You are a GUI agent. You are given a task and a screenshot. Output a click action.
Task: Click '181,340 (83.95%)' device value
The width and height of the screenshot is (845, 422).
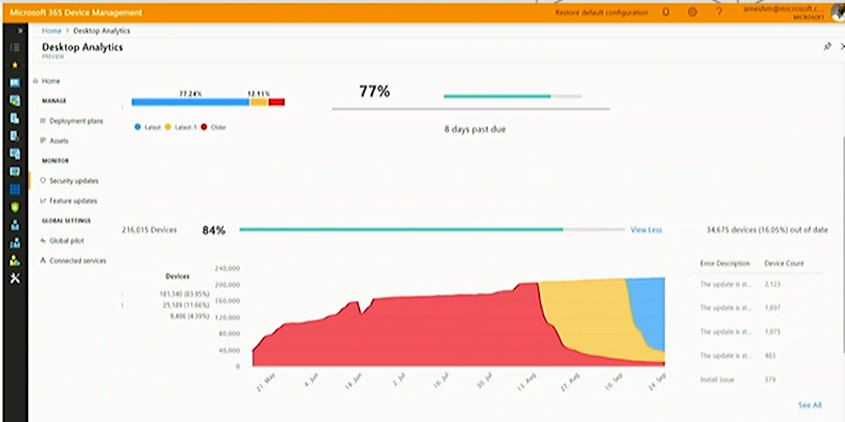[x=184, y=294]
